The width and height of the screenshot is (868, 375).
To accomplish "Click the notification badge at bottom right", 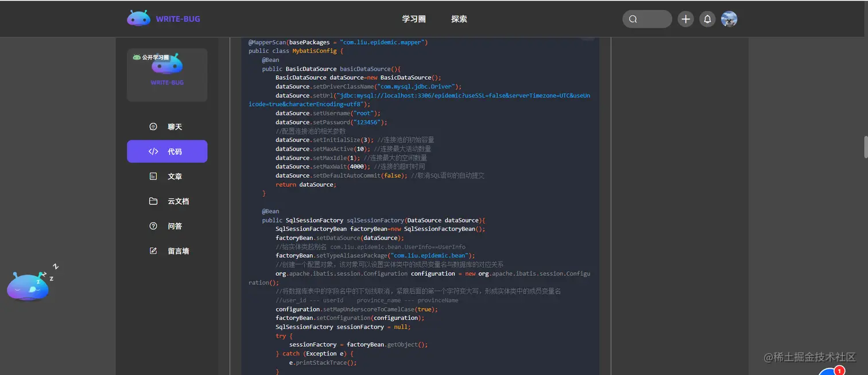I will [x=839, y=371].
